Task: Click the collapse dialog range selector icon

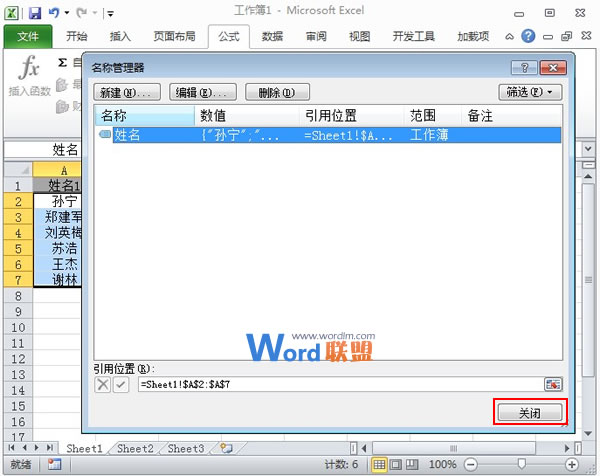Action: pyautogui.click(x=553, y=384)
